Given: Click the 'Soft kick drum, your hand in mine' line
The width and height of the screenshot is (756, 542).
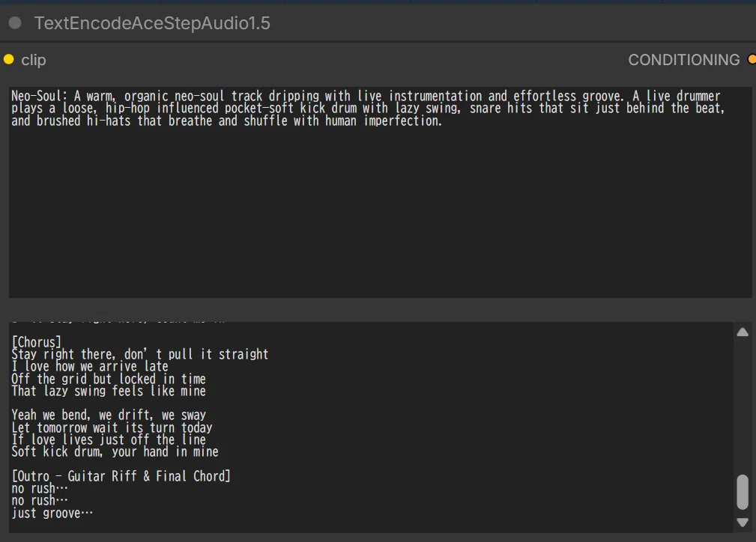Looking at the screenshot, I should (115, 451).
